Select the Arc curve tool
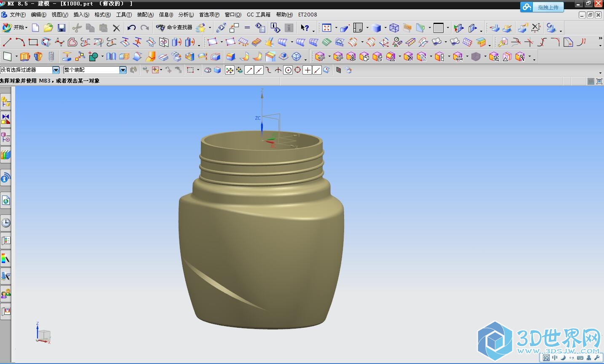 point(20,42)
